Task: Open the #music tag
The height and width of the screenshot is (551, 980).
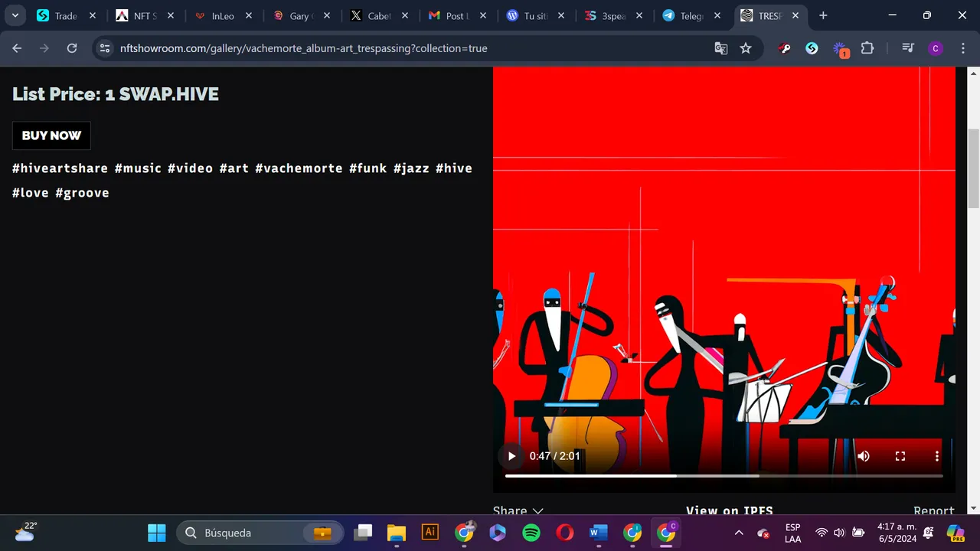Action: pos(138,168)
